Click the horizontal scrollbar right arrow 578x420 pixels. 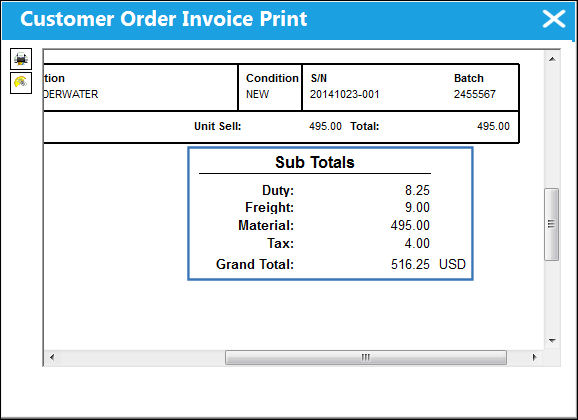coord(534,357)
